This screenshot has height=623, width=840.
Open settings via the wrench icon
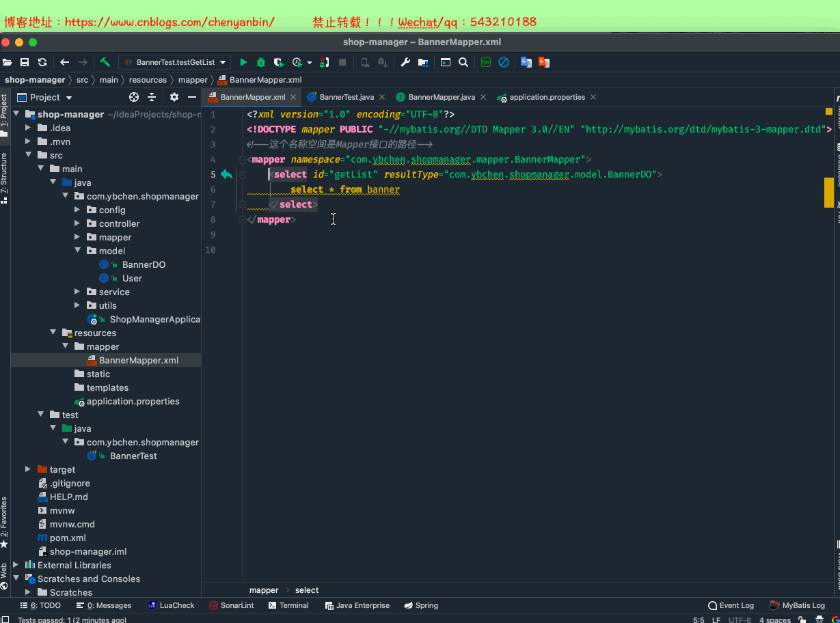coord(405,62)
